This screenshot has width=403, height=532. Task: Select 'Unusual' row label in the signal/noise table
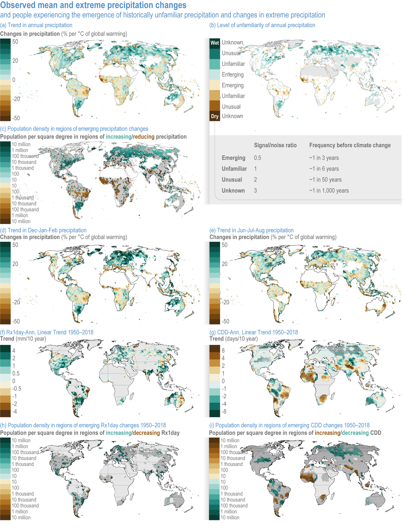[232, 180]
